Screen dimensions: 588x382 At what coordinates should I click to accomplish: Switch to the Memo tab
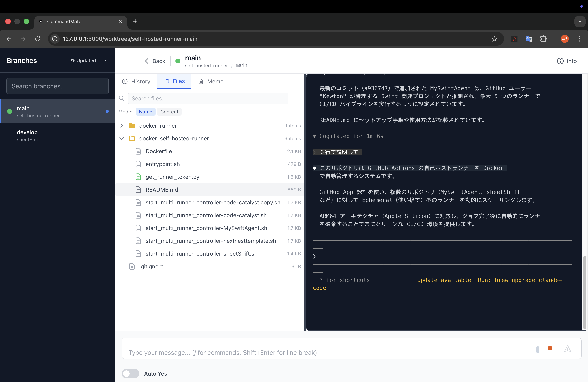pyautogui.click(x=211, y=81)
